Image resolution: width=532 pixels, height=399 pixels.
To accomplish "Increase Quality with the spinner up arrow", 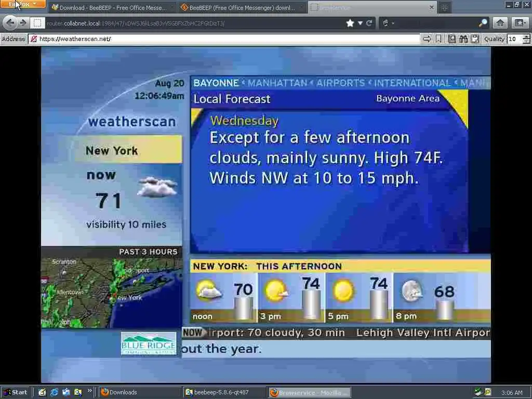I will pyautogui.click(x=526, y=37).
